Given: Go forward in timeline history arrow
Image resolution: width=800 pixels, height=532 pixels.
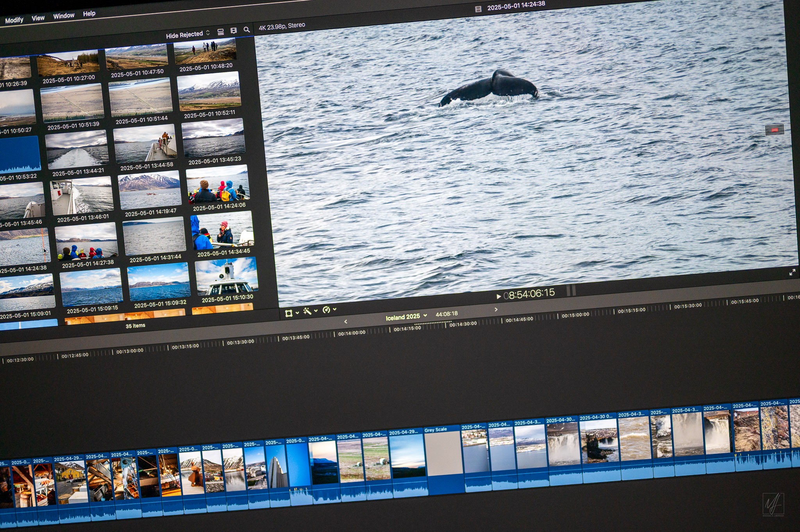Looking at the screenshot, I should [x=496, y=310].
